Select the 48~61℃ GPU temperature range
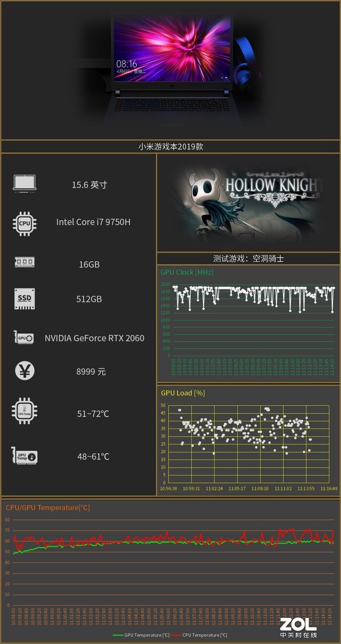Screen dimensions: 341x644 tap(93, 456)
